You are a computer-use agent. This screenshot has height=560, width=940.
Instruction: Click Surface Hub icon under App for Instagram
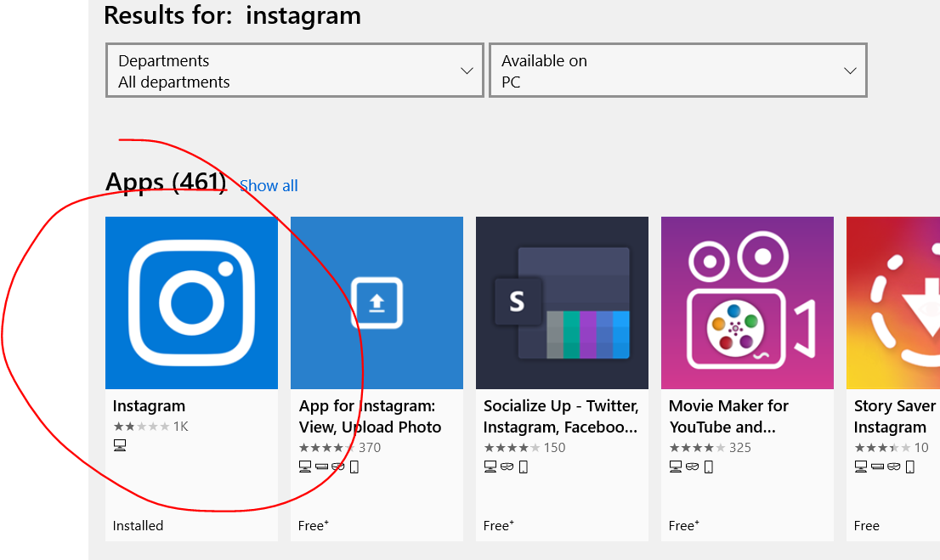pyautogui.click(x=322, y=467)
